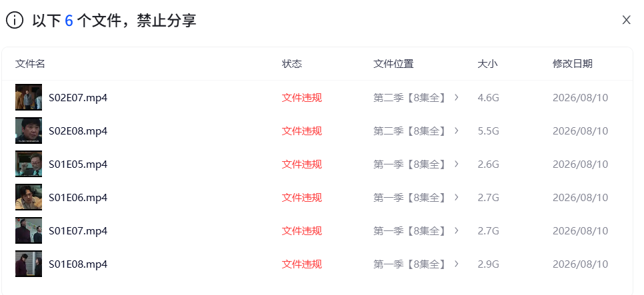This screenshot has height=295, width=644.
Task: Open the S01E08.mp4 video thumbnail
Action: [29, 264]
